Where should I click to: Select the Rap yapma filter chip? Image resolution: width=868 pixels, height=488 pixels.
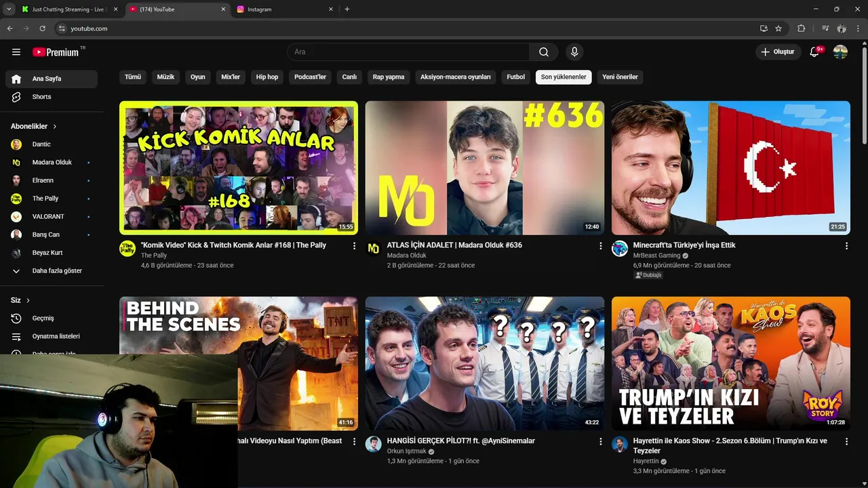(x=389, y=77)
